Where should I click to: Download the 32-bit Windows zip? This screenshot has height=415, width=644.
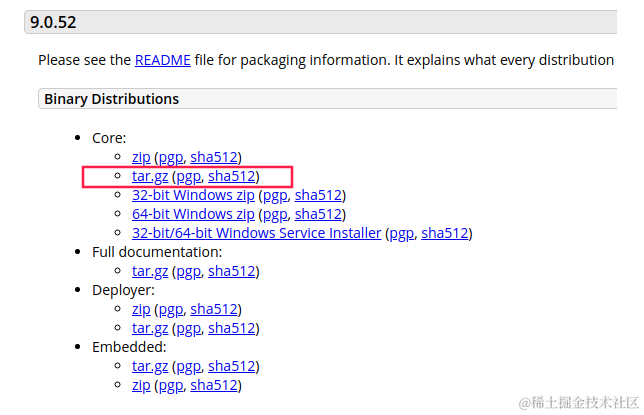(x=193, y=195)
